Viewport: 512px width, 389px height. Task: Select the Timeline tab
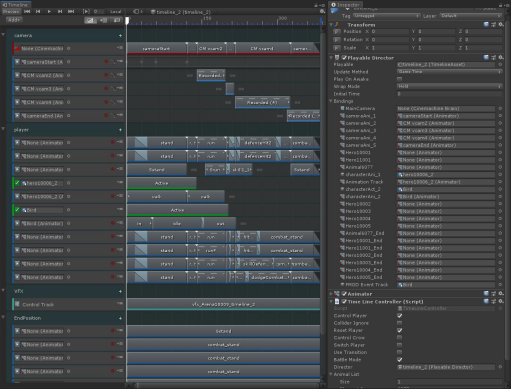[16, 5]
